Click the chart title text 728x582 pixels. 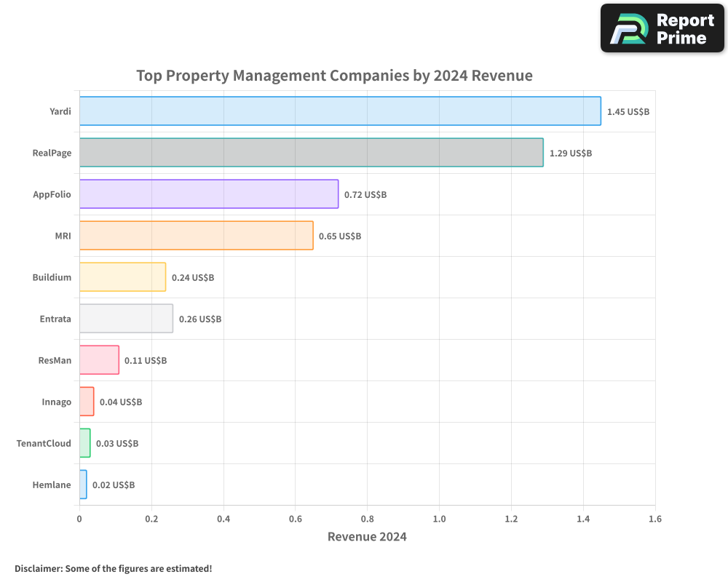click(x=334, y=75)
